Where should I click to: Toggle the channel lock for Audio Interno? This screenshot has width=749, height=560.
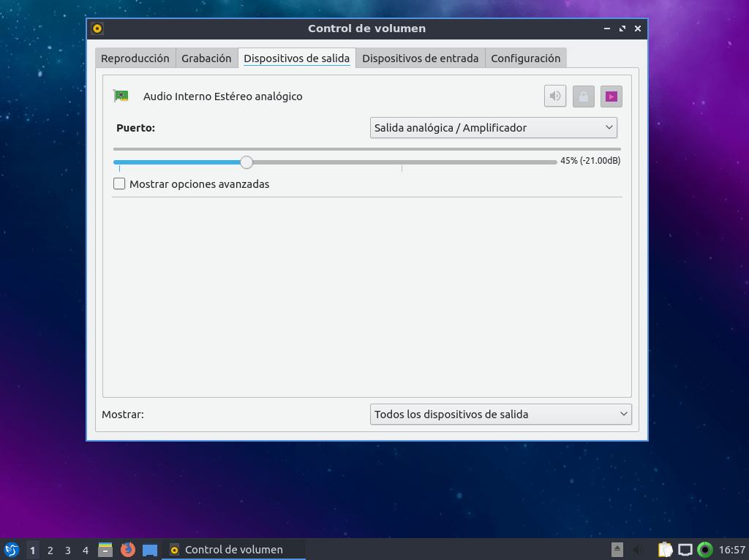point(583,96)
